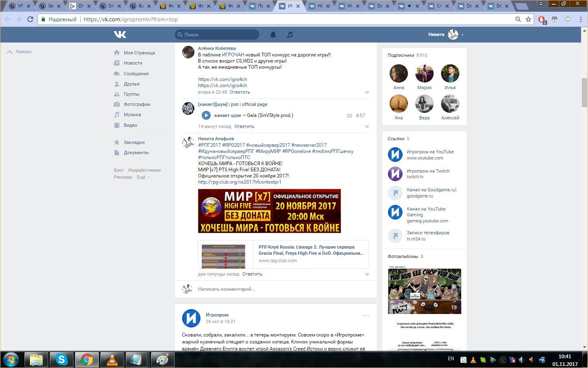Click the VK logo in the header
The width and height of the screenshot is (588, 368).
(120, 35)
